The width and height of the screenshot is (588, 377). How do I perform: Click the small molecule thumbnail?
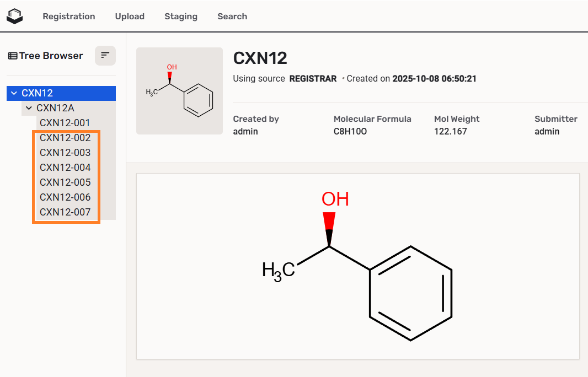tap(179, 91)
